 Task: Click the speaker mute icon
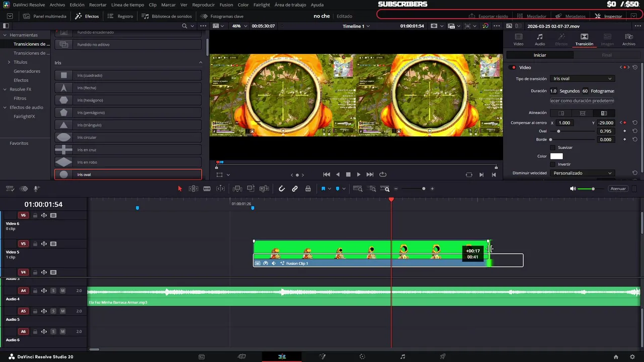[573, 189]
